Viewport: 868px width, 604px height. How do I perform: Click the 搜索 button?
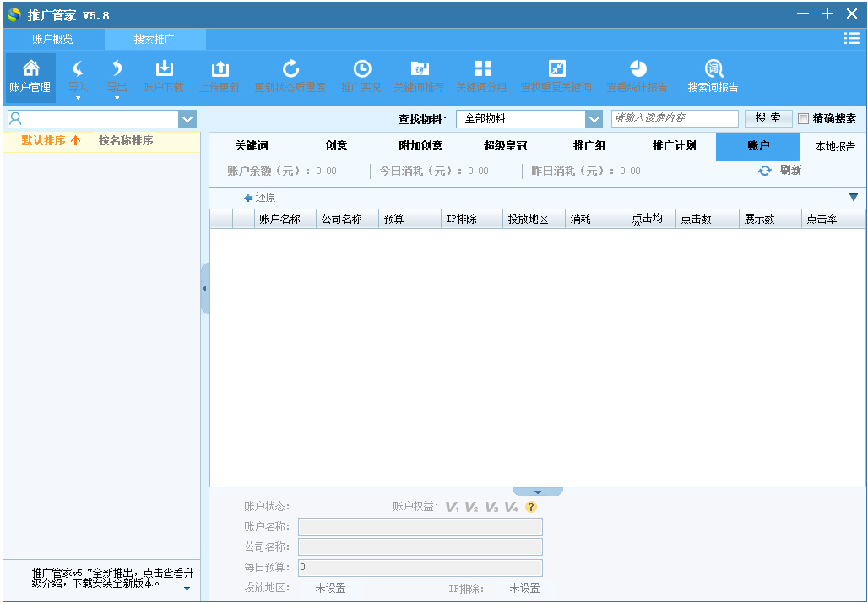(x=768, y=119)
